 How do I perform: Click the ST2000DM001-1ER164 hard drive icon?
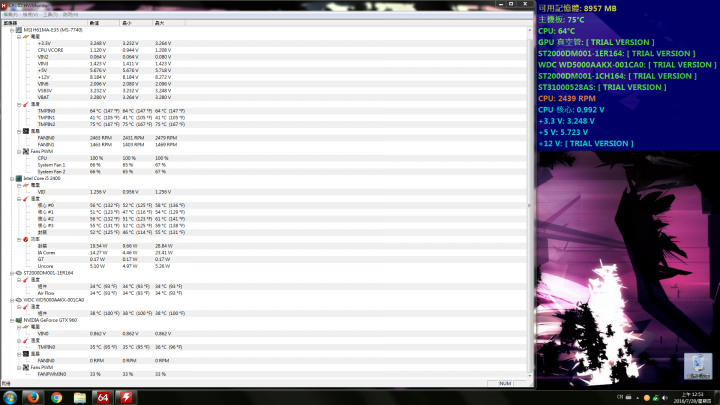click(19, 273)
